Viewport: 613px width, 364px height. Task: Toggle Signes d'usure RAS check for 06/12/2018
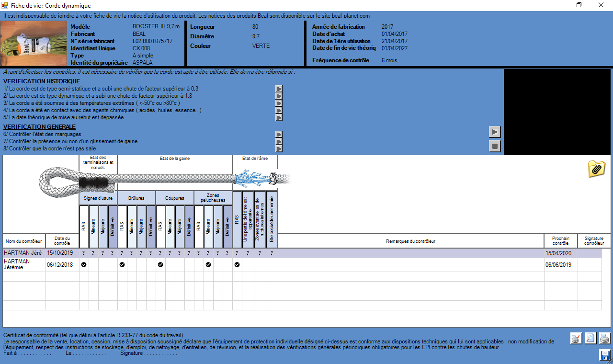click(x=84, y=265)
